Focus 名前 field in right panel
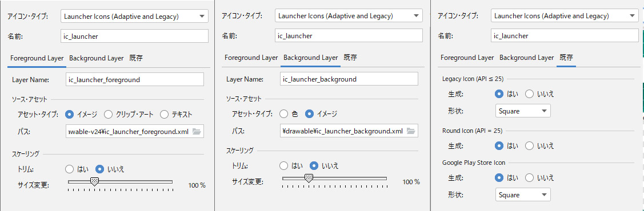The width and height of the screenshot is (644, 211). coord(565,36)
